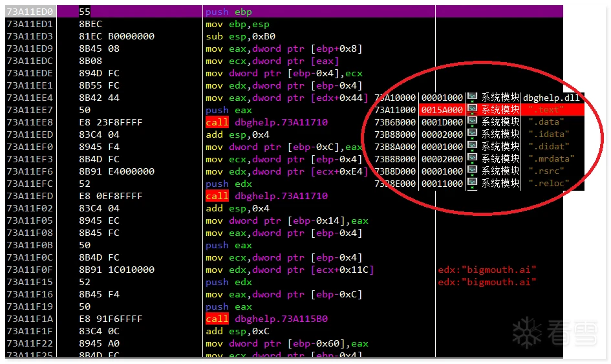This screenshot has width=611, height=364.
Task: Click the bigmouth.ai comment on row 73A11F15
Action: point(487,282)
